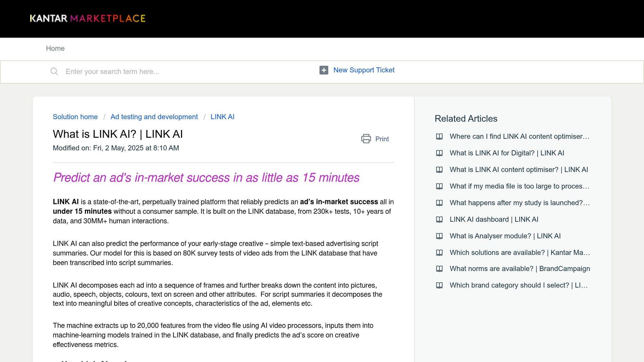Click the printer icon

point(366,139)
